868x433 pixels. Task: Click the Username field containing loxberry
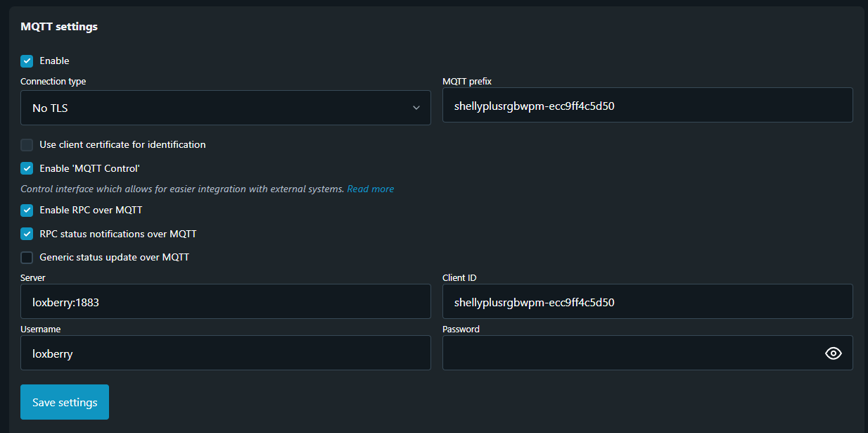[x=225, y=353]
